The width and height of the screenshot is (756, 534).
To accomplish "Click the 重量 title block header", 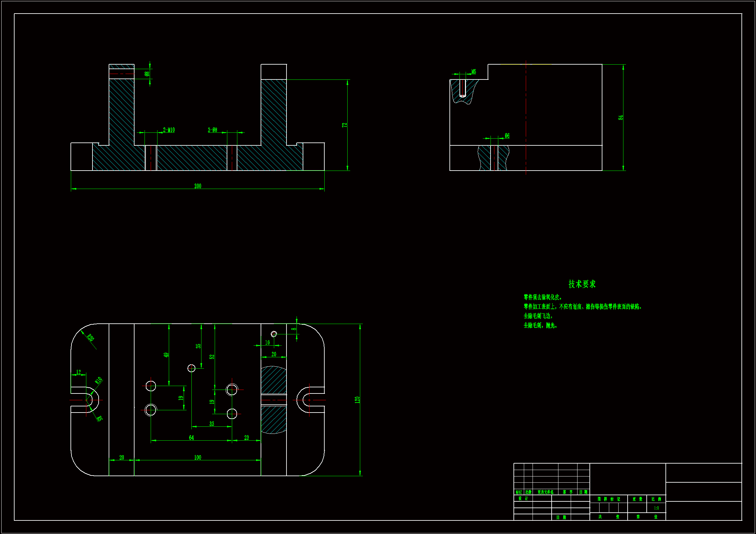I will pos(637,499).
